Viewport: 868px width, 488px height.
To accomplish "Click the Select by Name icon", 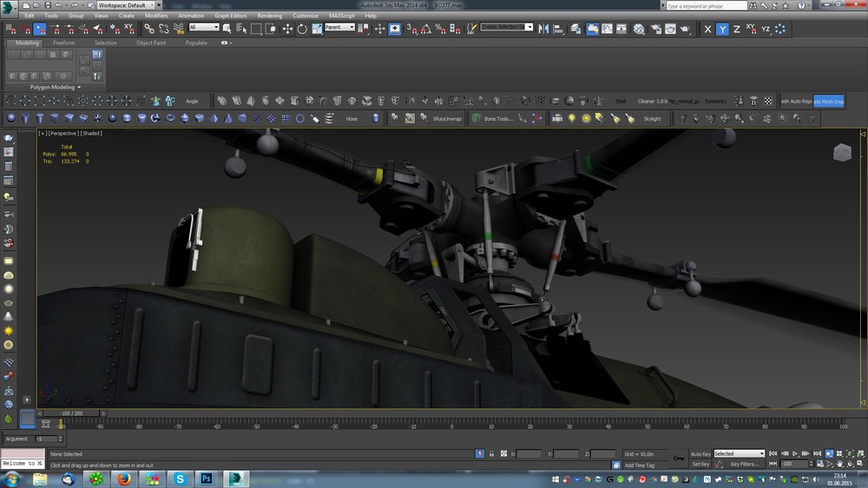I will [242, 29].
